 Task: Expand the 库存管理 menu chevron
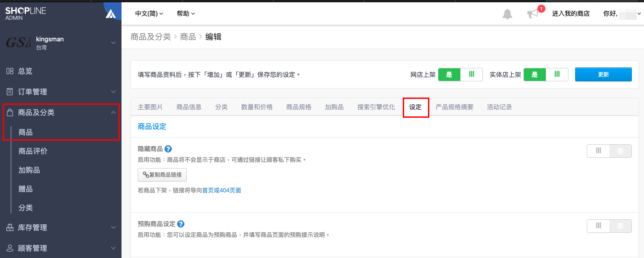pyautogui.click(x=113, y=227)
